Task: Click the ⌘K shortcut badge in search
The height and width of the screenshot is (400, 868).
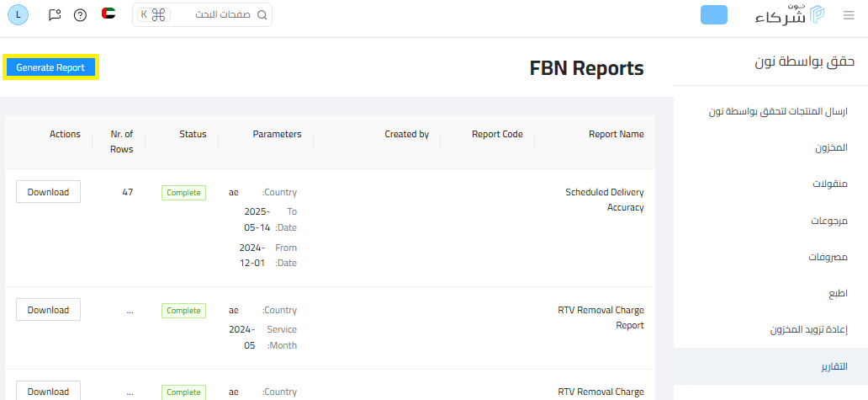Action: pyautogui.click(x=154, y=15)
